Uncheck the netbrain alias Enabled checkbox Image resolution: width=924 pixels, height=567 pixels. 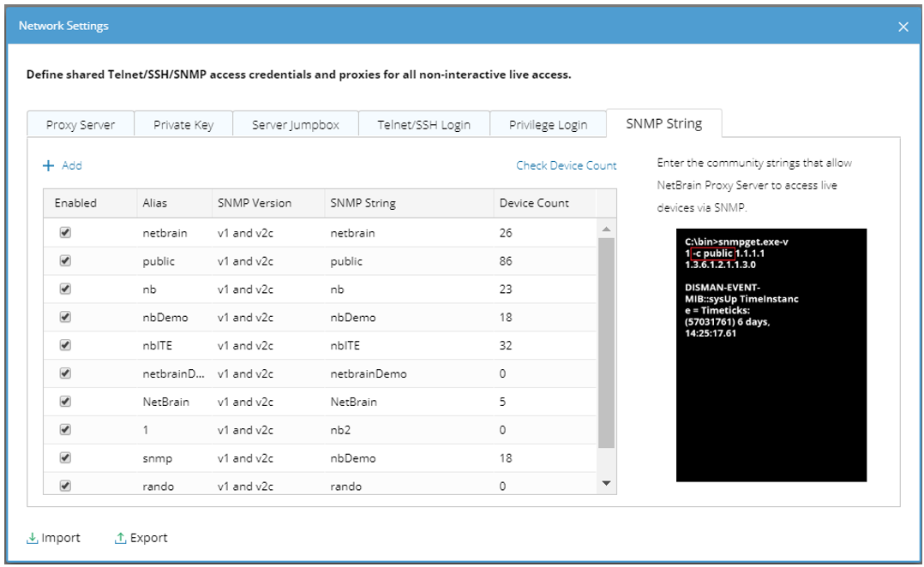point(65,232)
